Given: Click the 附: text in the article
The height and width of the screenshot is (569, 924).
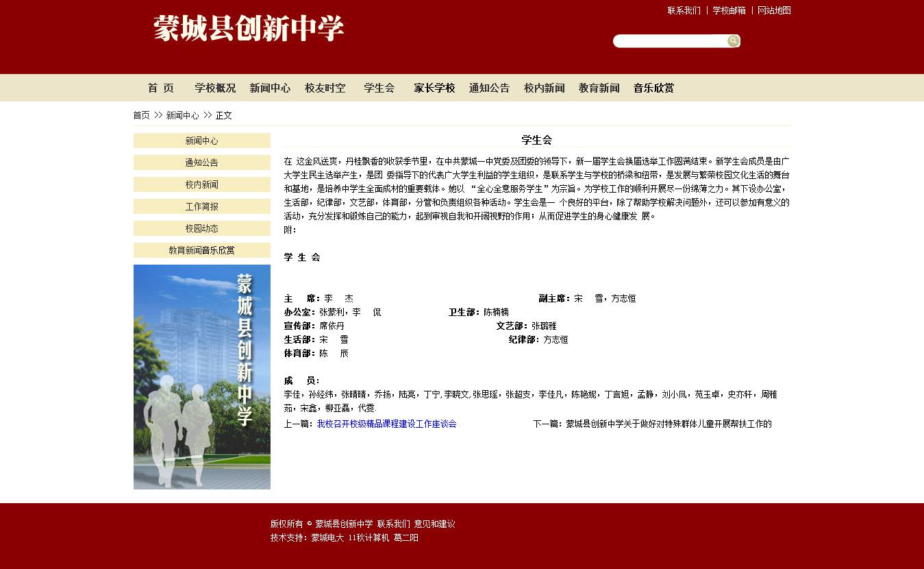Looking at the screenshot, I should click(x=290, y=230).
